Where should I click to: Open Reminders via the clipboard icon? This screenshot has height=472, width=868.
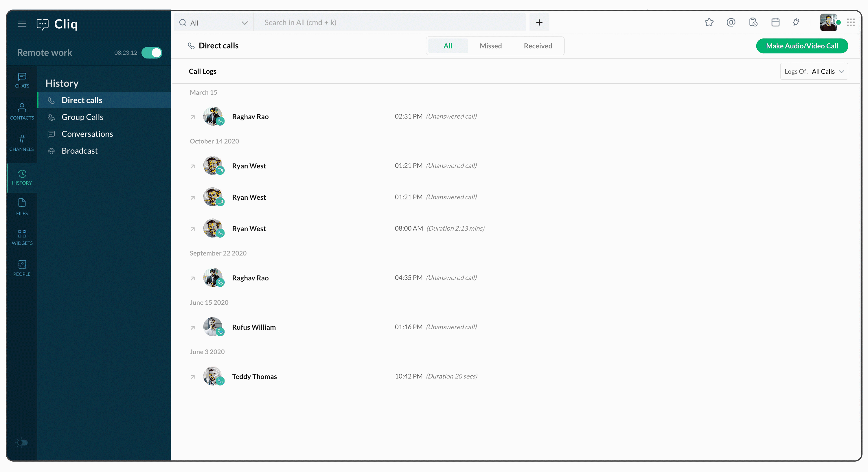click(753, 22)
